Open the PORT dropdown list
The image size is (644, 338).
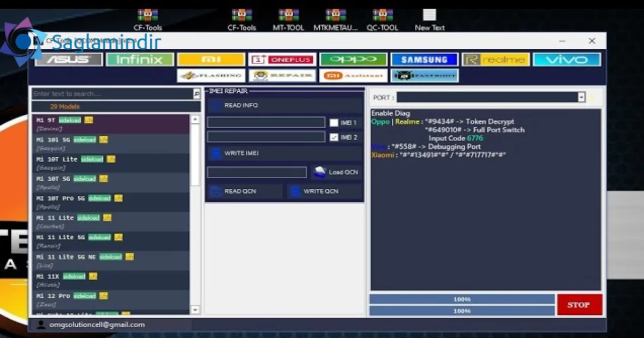point(581,97)
